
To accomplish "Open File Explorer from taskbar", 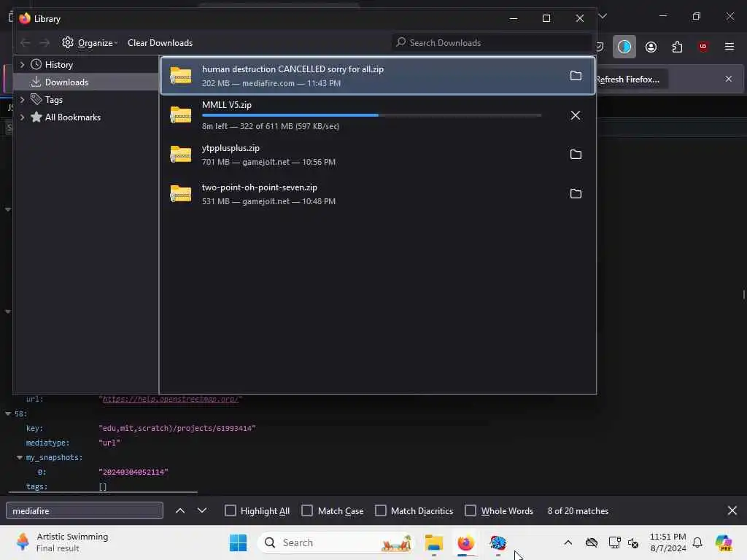I will (x=434, y=542).
